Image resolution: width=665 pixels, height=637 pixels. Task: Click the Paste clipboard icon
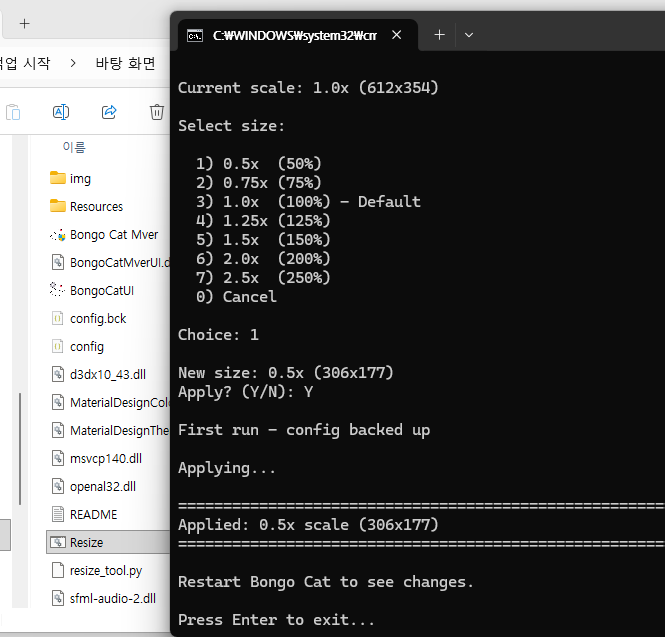tap(13, 112)
